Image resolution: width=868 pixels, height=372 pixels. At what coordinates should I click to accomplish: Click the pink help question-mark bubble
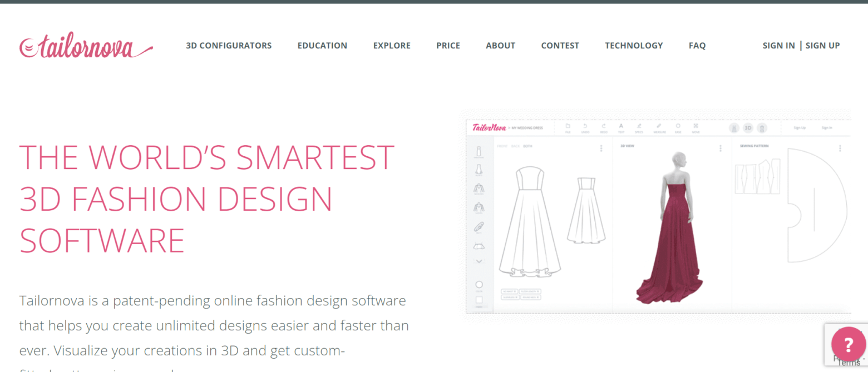848,345
